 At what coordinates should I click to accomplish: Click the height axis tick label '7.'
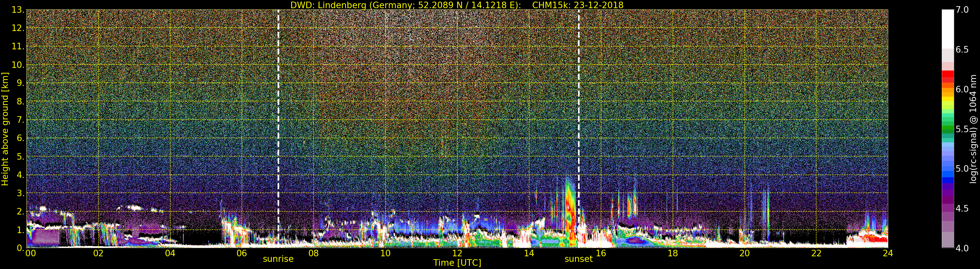tap(20, 120)
